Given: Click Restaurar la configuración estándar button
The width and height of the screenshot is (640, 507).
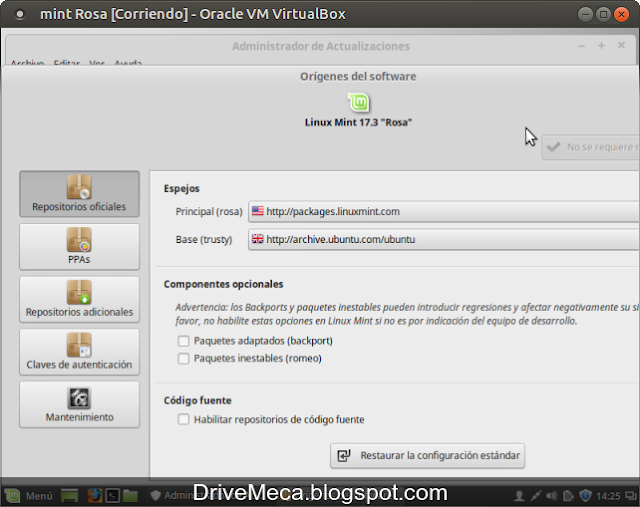Looking at the screenshot, I should point(427,456).
